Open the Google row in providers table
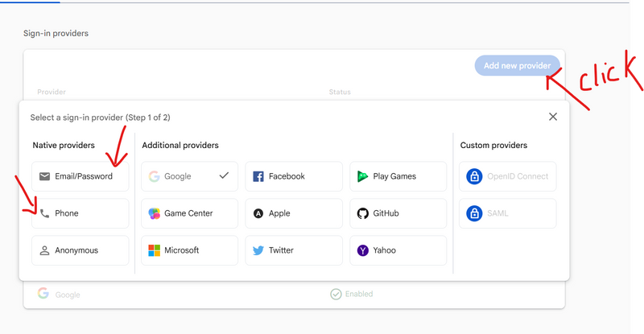Screen dimensions: 644x334 tap(68, 295)
